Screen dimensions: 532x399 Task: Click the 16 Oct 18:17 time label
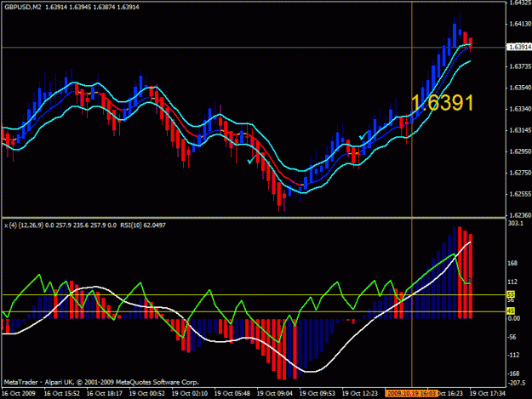105,394
